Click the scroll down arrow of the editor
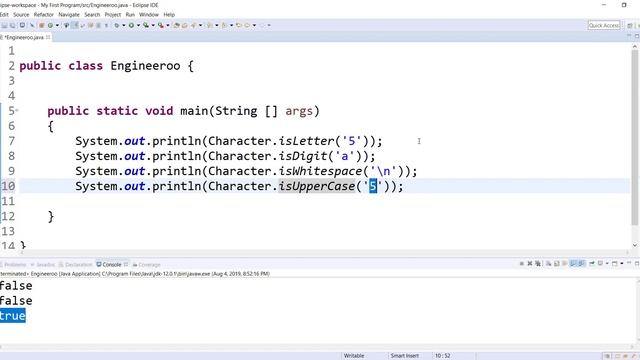This screenshot has width=640, height=360. point(635,245)
